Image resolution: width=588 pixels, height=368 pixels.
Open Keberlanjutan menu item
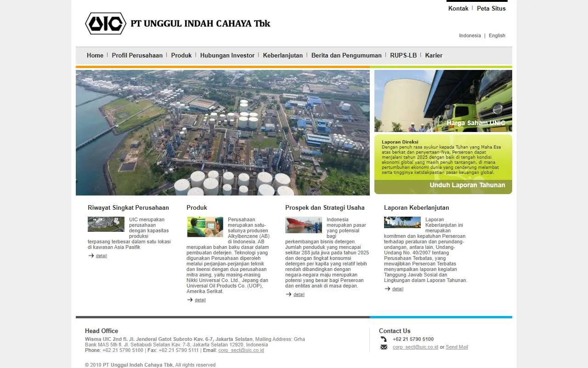283,55
